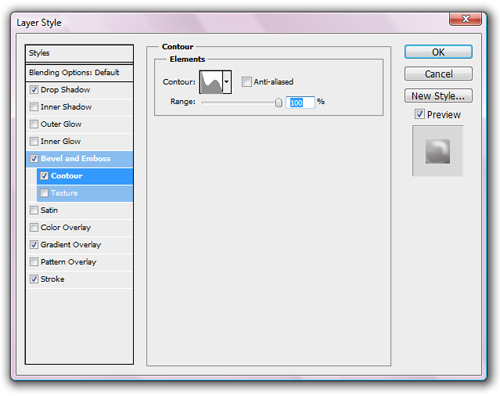This screenshot has height=396, width=500.
Task: Toggle the Stroke checkbox
Action: click(x=34, y=279)
